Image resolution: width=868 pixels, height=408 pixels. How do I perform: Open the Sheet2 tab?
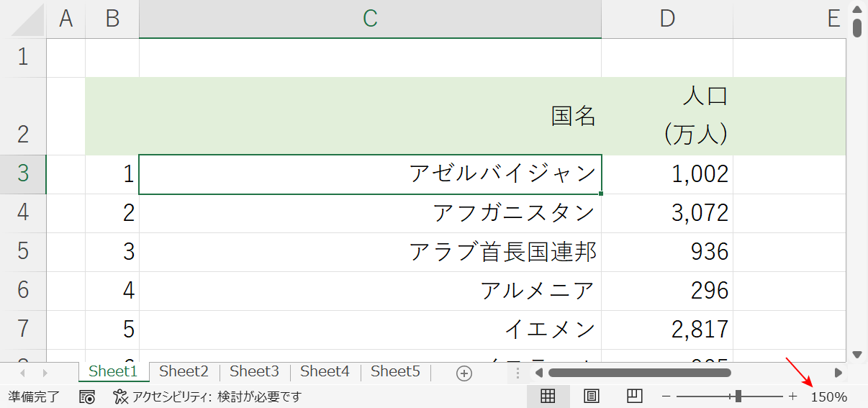coord(184,371)
